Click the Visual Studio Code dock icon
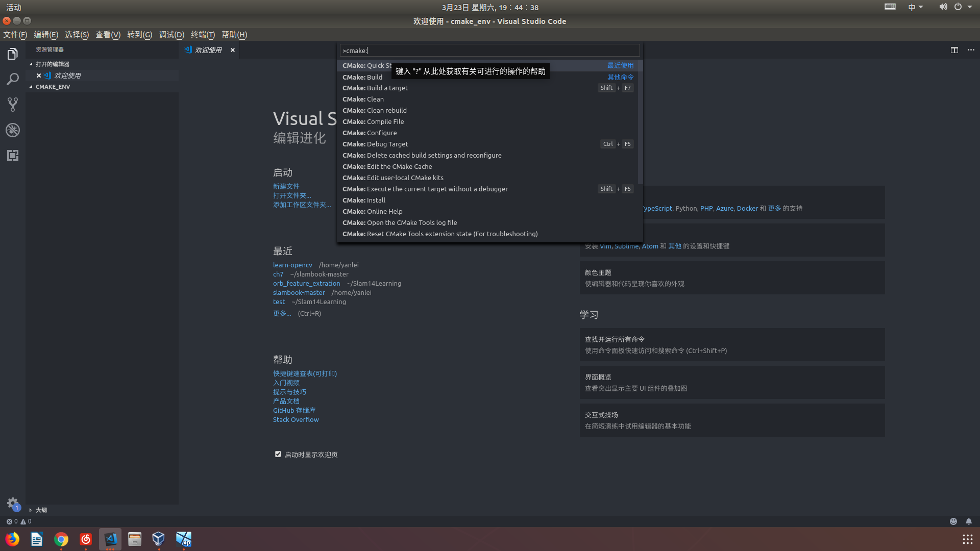Image resolution: width=980 pixels, height=551 pixels. point(110,539)
